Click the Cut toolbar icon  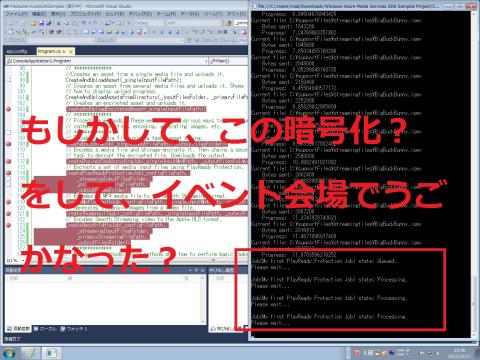coord(59,23)
